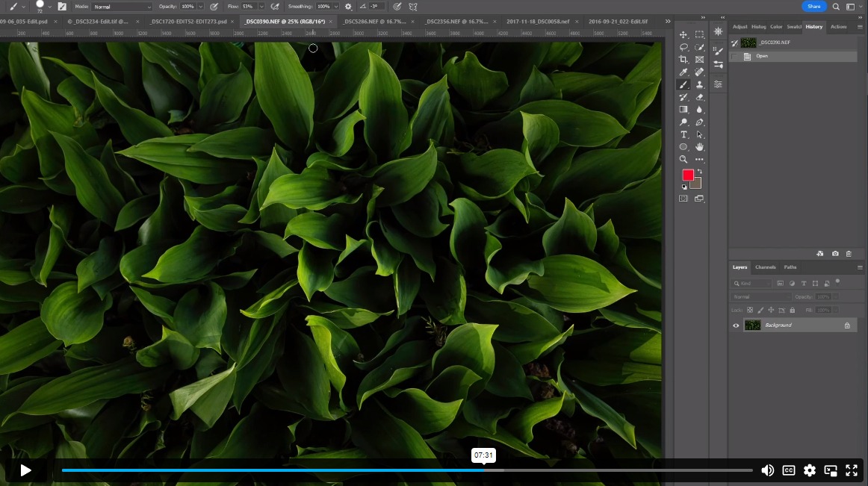Open the Kind filter dropdown in Layers
The height and width of the screenshot is (486, 868).
pyautogui.click(x=751, y=283)
